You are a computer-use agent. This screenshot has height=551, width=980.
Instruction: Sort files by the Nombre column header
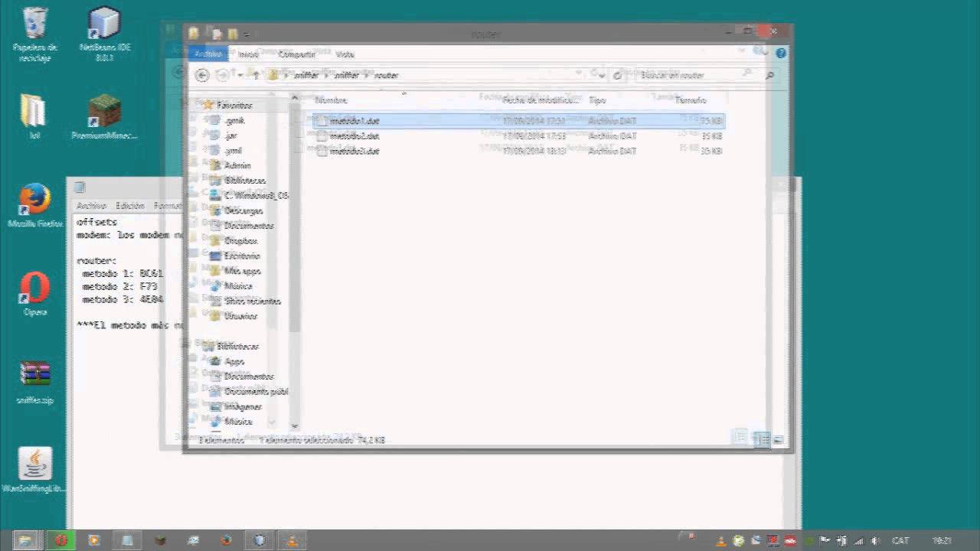(x=331, y=100)
